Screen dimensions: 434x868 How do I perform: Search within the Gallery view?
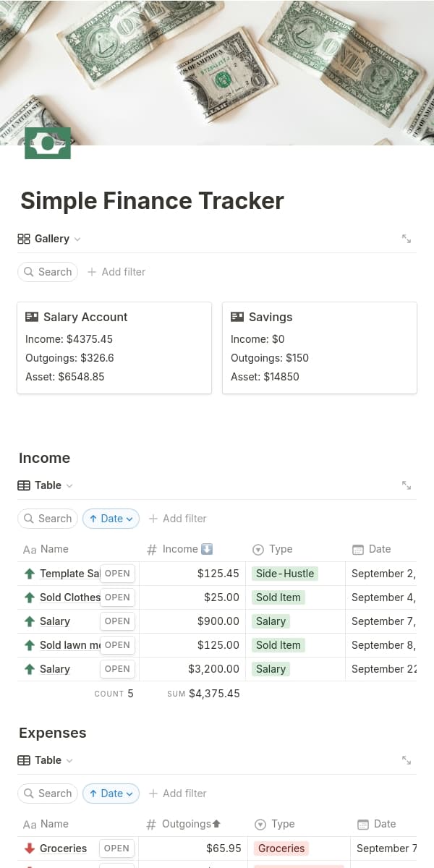[x=48, y=272]
